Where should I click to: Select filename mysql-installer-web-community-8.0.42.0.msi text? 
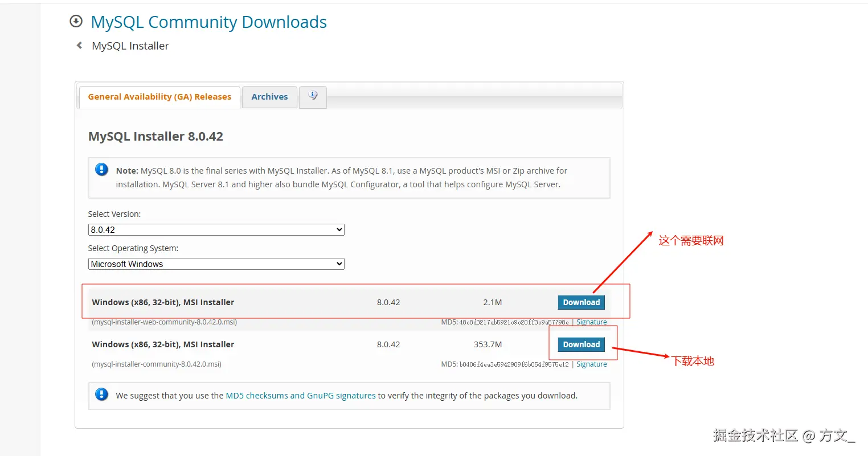[x=164, y=322]
